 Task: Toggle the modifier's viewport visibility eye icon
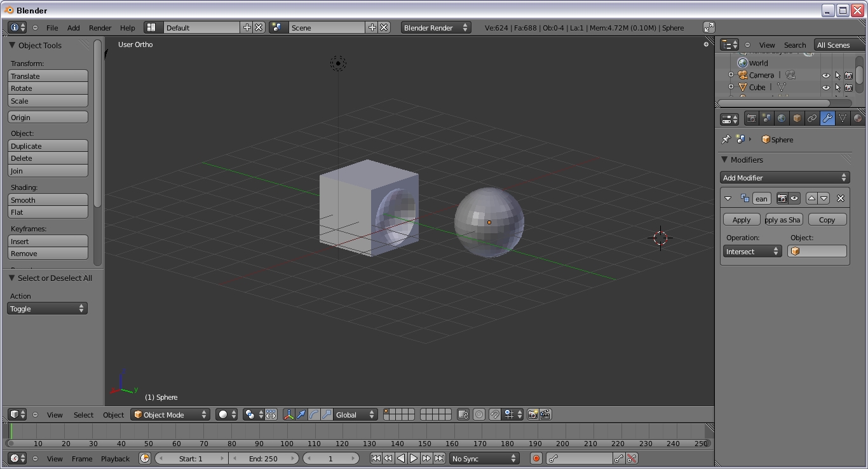795,198
